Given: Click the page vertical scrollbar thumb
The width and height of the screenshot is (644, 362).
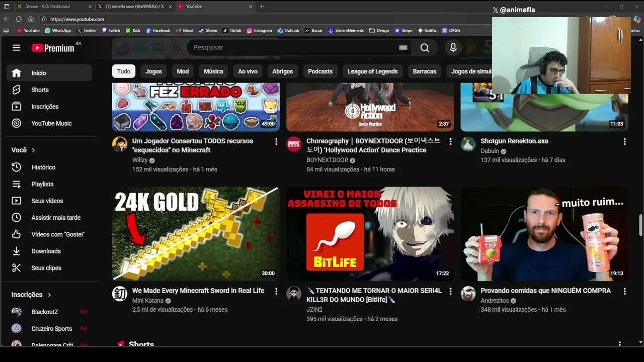Looking at the screenshot, I should point(640,225).
